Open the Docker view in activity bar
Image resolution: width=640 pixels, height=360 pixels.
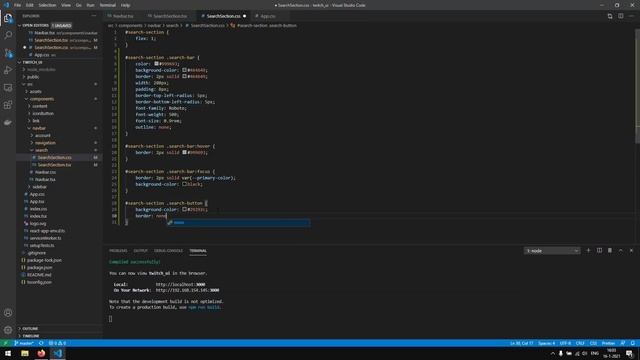tap(8, 122)
